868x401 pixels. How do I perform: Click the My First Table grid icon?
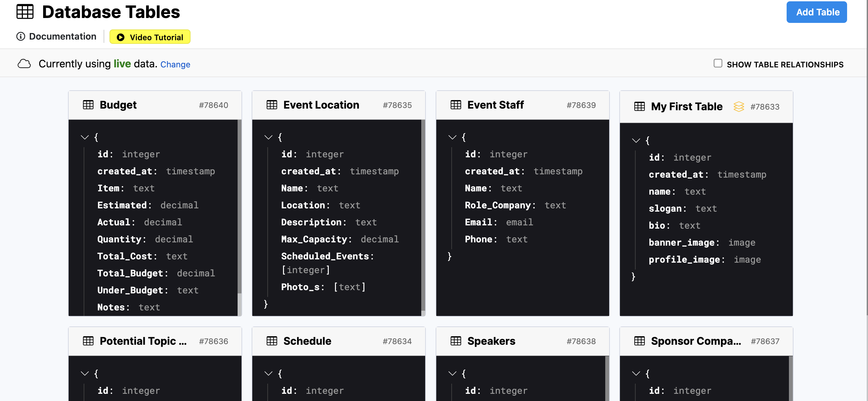[640, 107]
